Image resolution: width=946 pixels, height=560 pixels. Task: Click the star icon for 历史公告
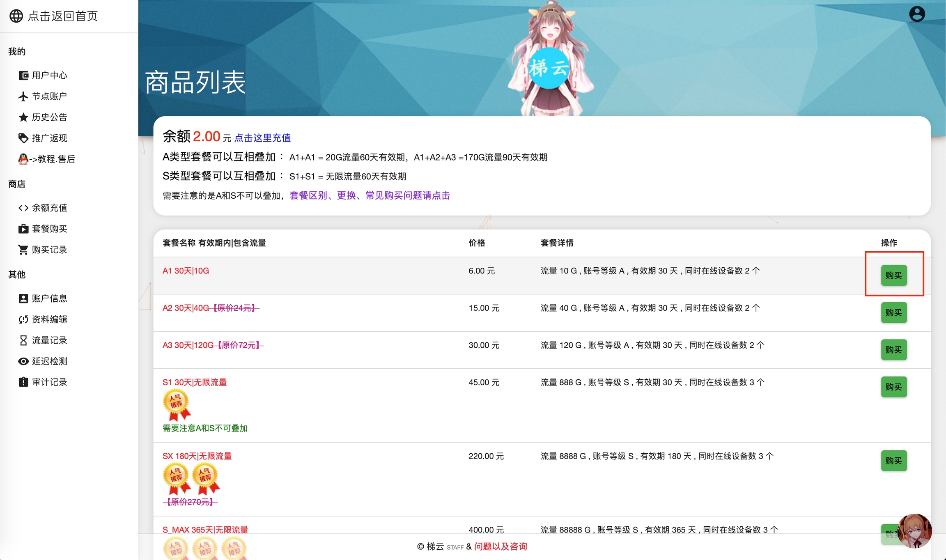23,117
